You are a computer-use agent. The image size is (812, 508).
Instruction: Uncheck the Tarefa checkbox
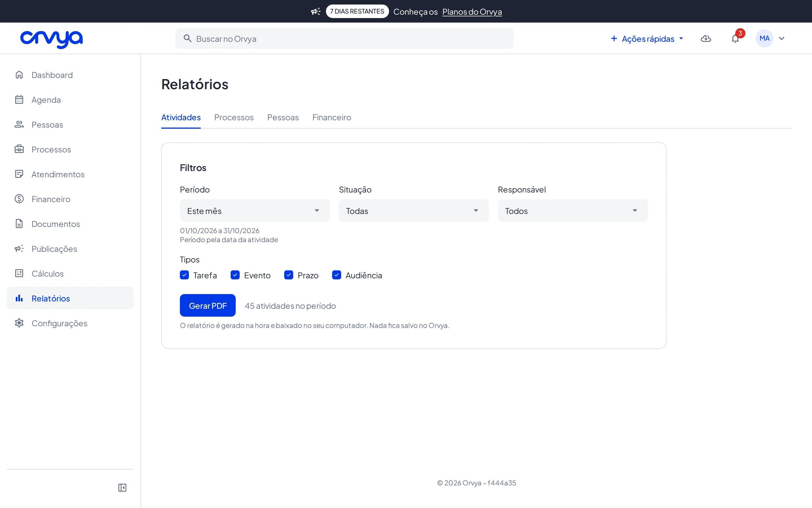[184, 275]
